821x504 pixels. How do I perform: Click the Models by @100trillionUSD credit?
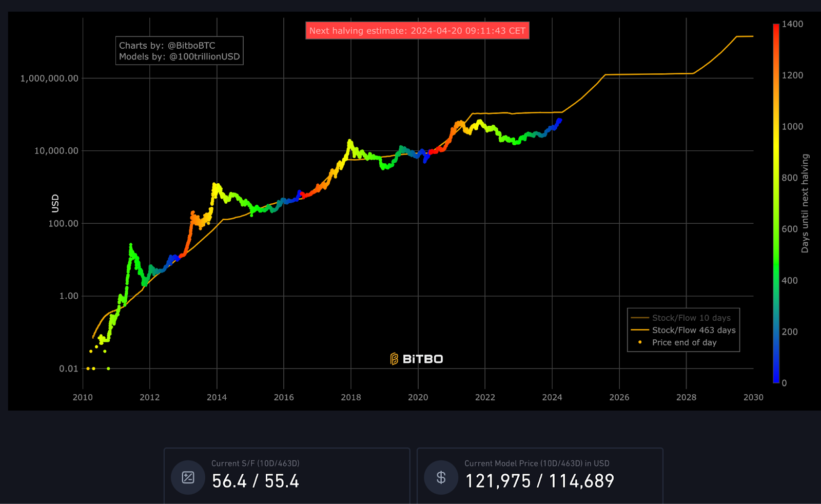point(179,56)
